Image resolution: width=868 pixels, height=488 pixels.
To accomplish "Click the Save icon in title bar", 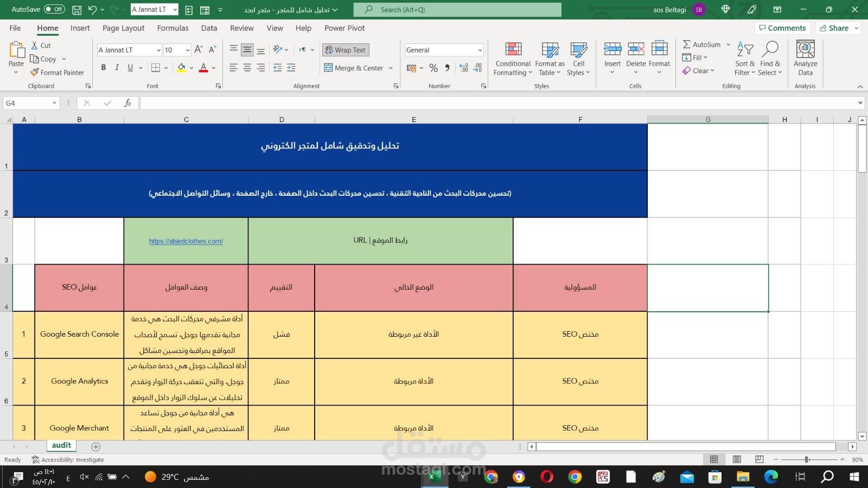I will pyautogui.click(x=76, y=10).
